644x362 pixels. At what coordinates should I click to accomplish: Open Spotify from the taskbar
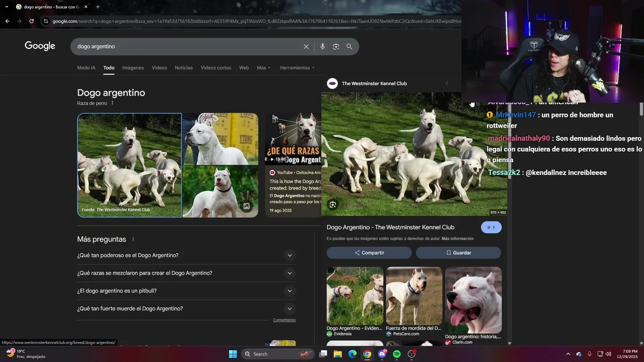(396, 354)
